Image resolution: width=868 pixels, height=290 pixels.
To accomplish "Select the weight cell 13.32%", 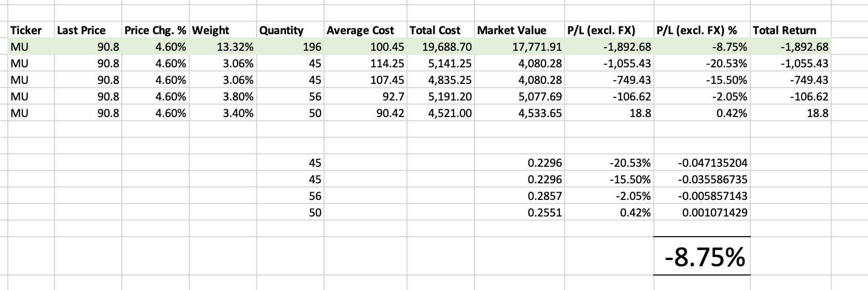I will 223,47.
